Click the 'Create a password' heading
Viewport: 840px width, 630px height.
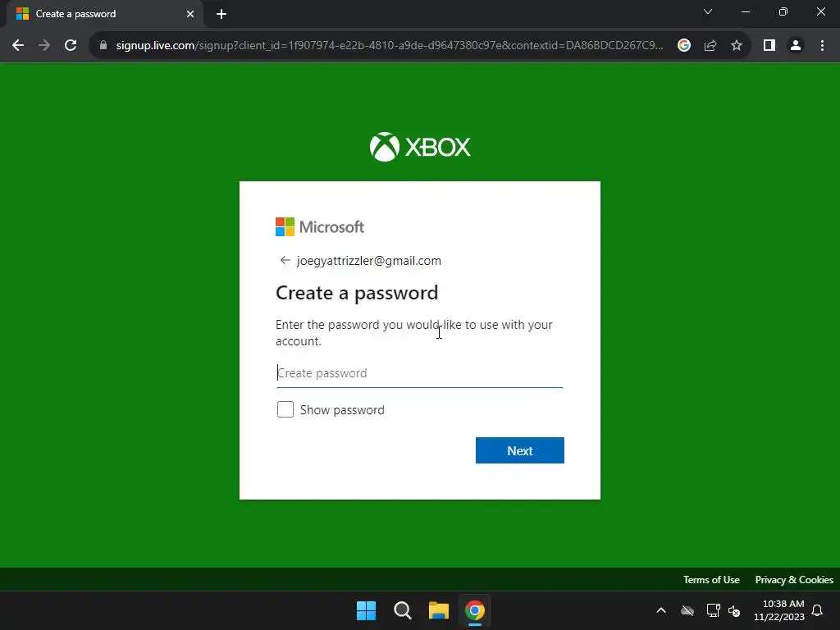pyautogui.click(x=357, y=293)
